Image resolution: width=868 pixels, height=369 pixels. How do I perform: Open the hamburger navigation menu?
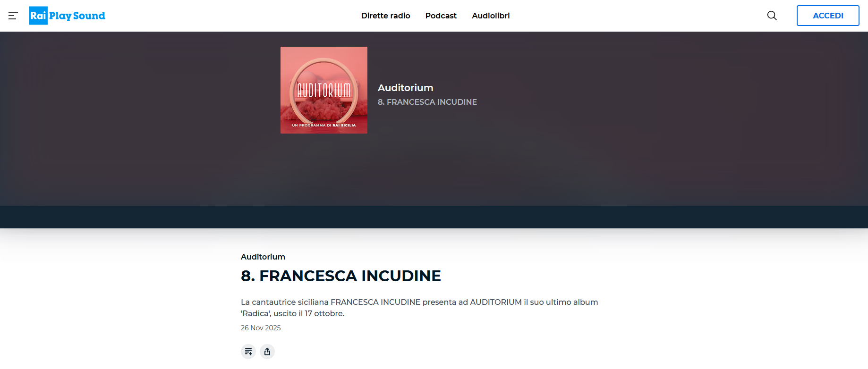(x=13, y=16)
